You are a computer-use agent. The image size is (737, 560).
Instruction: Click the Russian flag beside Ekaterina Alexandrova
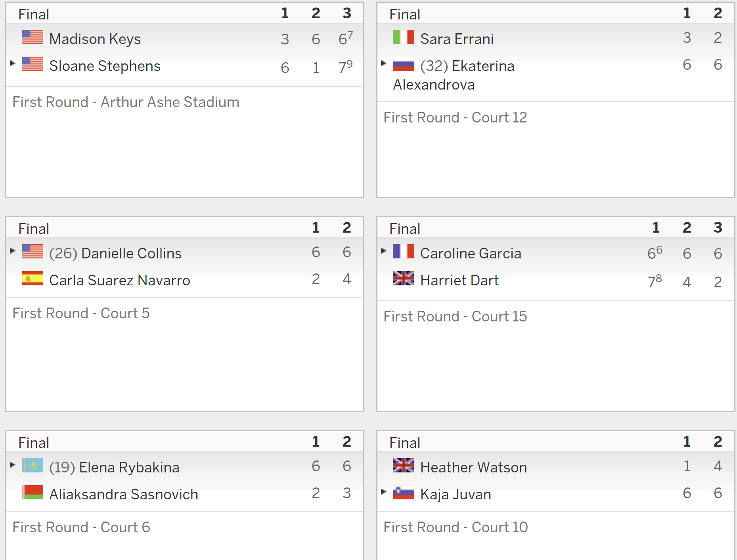[x=403, y=64]
